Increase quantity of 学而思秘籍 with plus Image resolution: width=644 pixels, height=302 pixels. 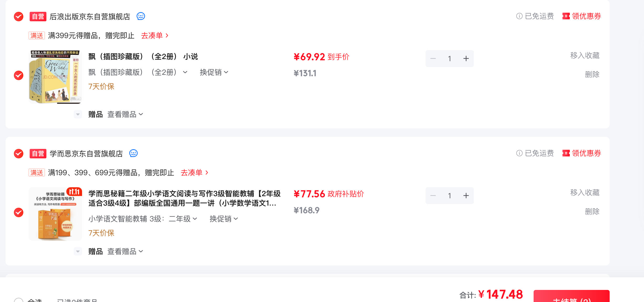(466, 196)
